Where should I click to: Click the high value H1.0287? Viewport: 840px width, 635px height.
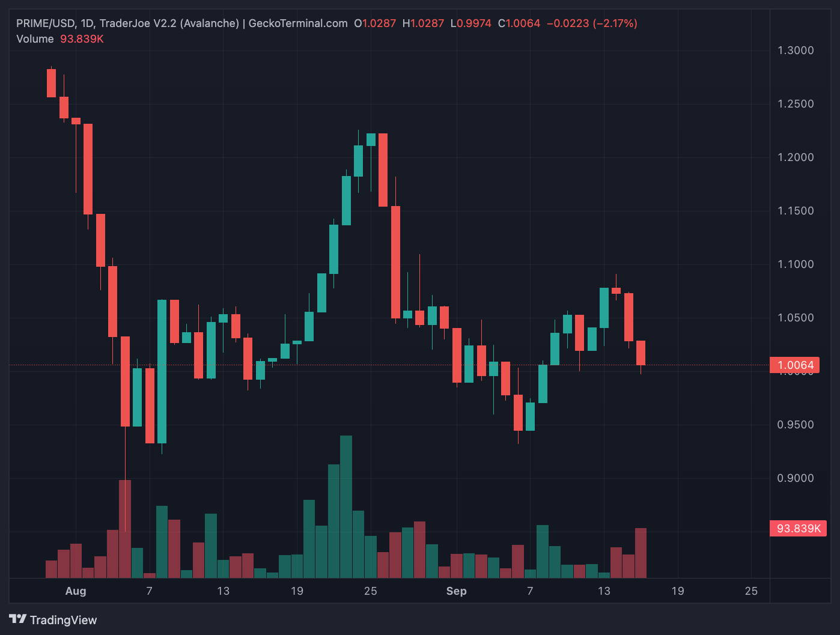pos(423,23)
